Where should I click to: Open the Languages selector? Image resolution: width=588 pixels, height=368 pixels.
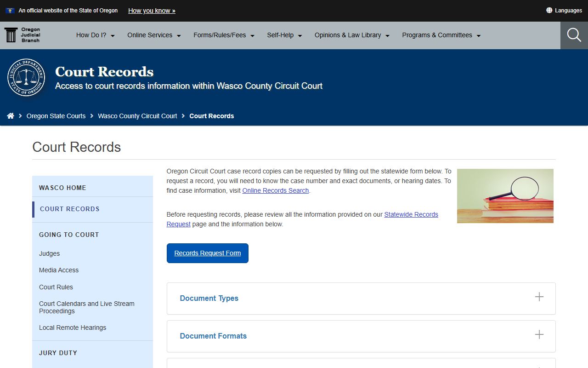click(x=564, y=10)
